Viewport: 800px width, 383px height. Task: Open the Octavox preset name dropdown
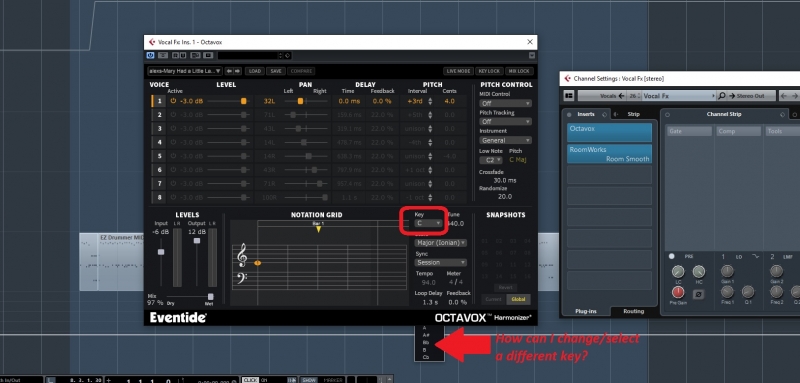click(185, 71)
